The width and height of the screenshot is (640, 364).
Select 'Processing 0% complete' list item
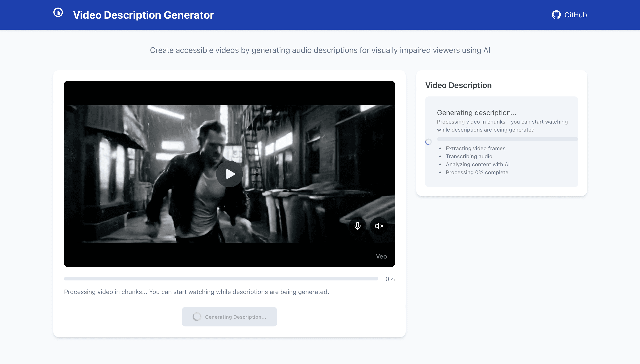(477, 172)
